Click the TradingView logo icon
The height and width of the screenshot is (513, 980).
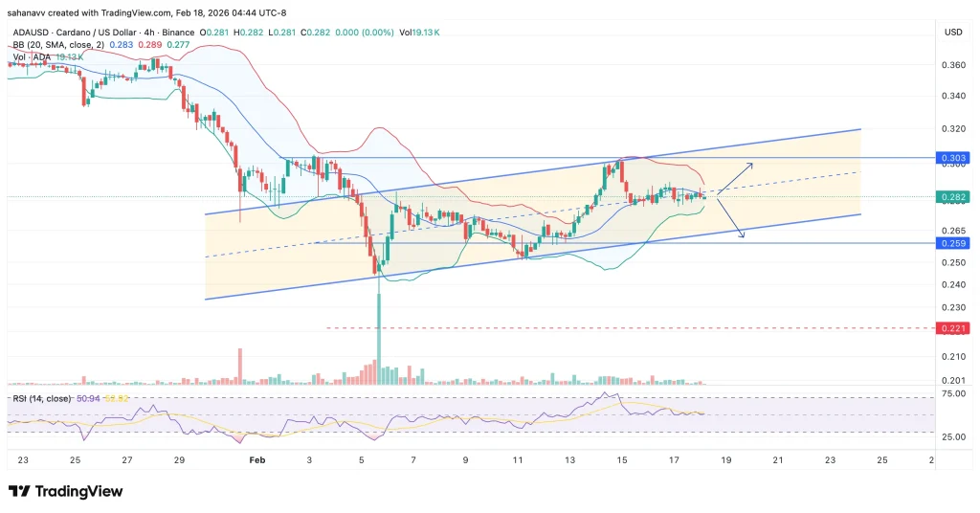point(18,491)
